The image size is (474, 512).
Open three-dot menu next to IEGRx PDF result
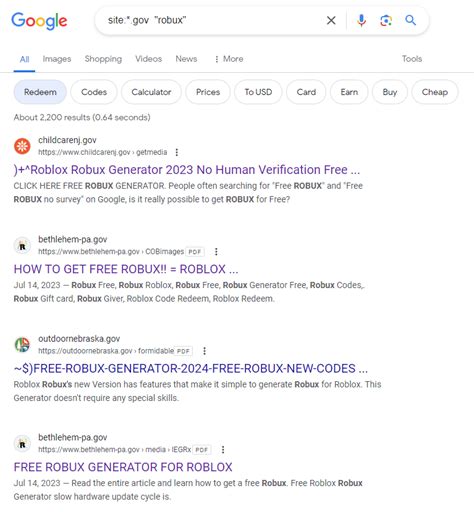[x=223, y=450]
